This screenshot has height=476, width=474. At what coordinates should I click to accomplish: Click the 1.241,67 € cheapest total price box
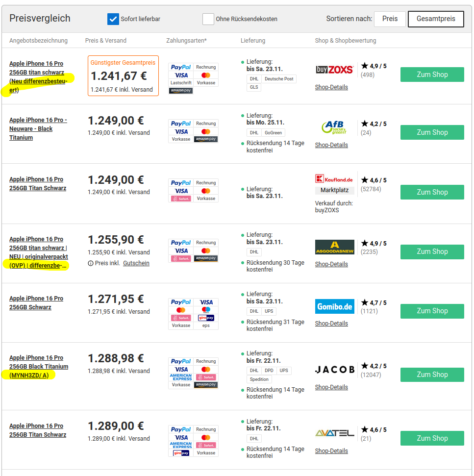[x=123, y=75]
